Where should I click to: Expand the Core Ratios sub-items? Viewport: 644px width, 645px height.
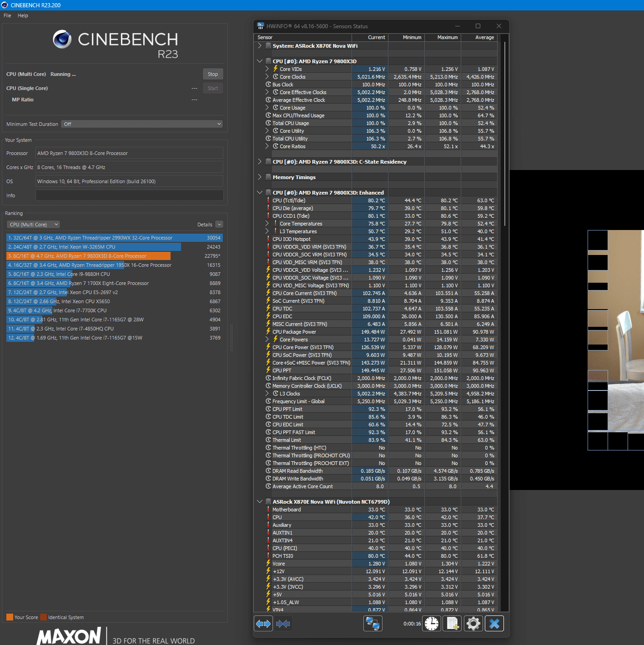[267, 146]
